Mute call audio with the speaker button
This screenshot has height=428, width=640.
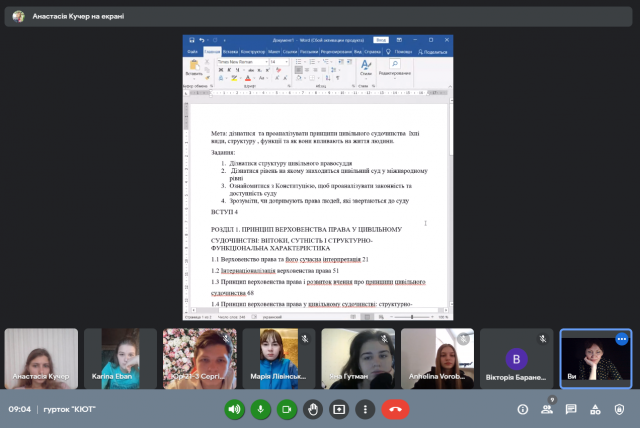click(x=234, y=409)
